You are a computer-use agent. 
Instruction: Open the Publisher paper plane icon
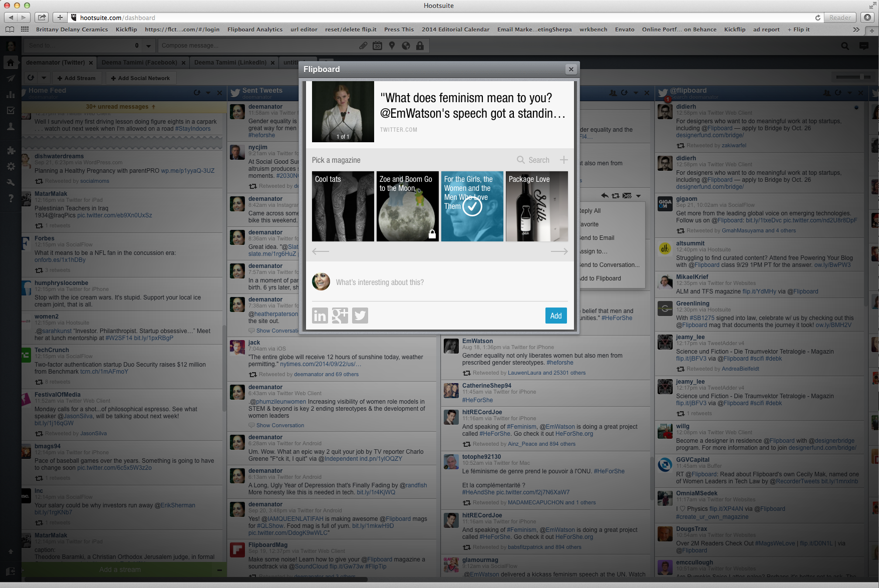(11, 78)
